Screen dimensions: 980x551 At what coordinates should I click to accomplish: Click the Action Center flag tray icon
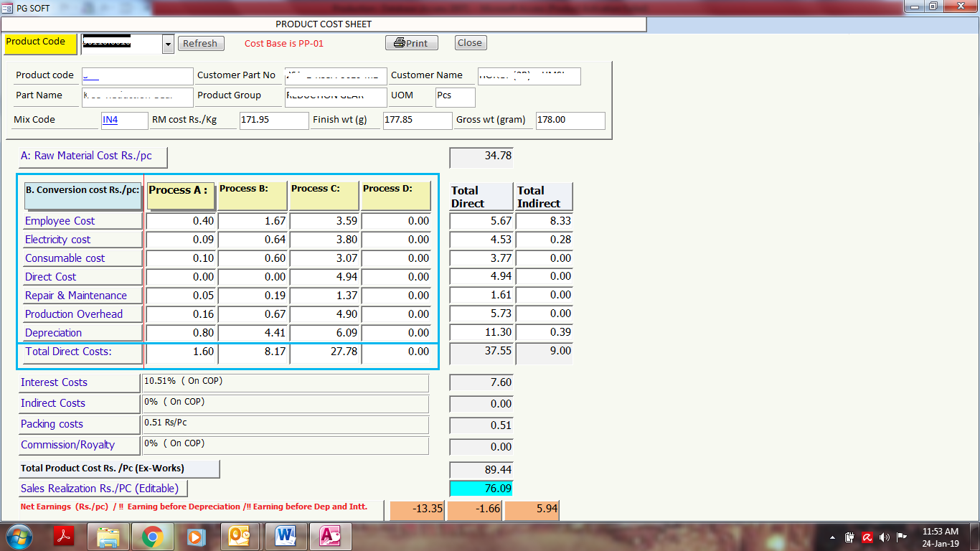click(x=902, y=537)
